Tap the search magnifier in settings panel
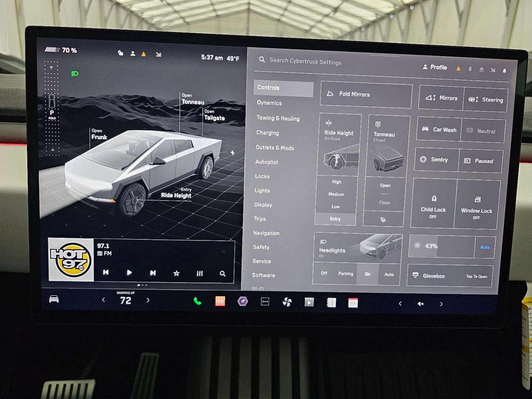This screenshot has width=532, height=399. [x=262, y=59]
